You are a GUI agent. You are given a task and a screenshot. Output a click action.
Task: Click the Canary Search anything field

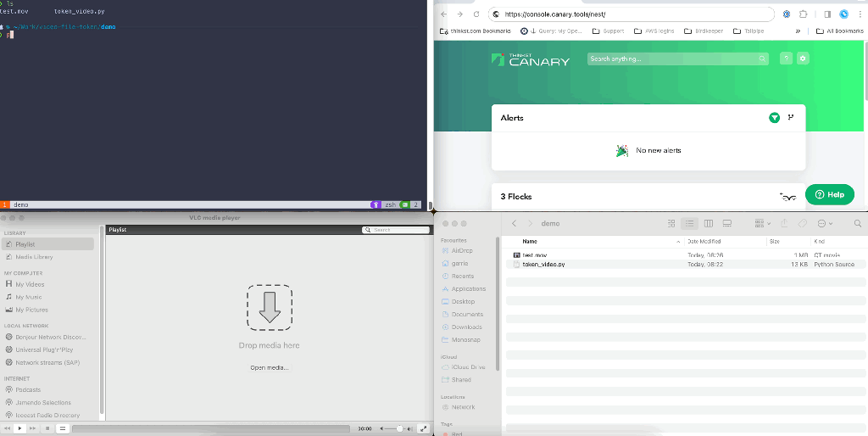click(677, 59)
